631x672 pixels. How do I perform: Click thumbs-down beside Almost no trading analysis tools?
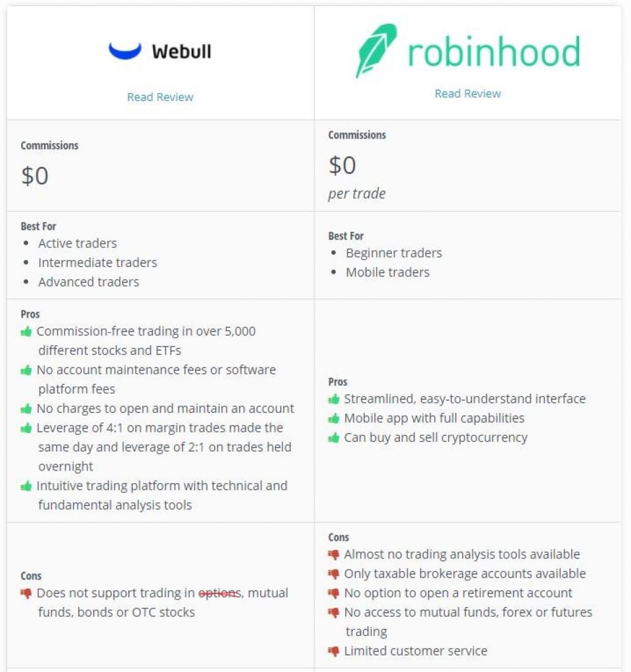334,555
